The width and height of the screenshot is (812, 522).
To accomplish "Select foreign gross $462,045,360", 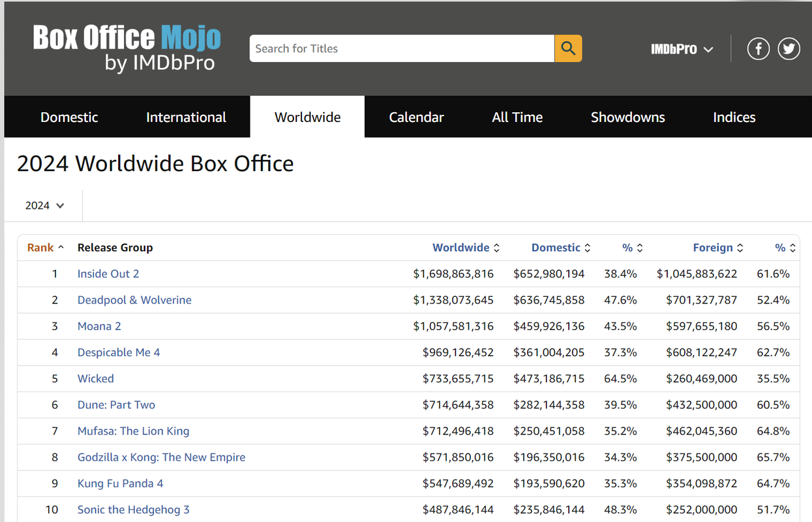I will (x=702, y=431).
